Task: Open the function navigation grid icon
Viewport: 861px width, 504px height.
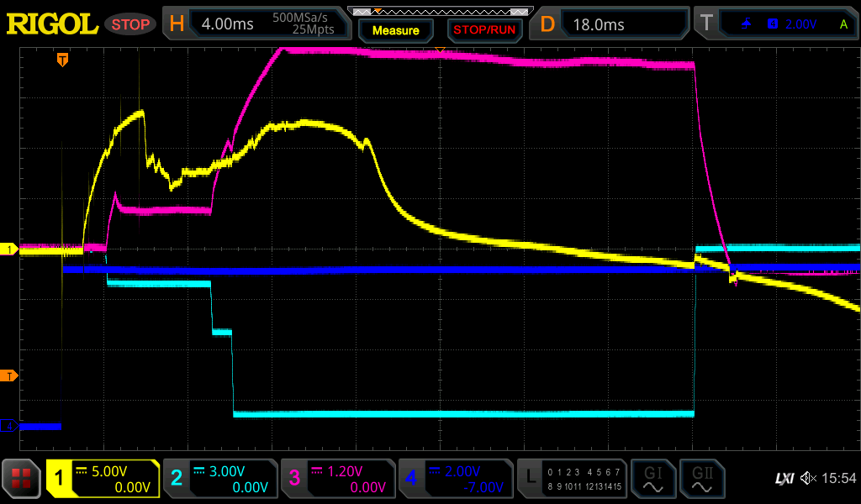Action: pos(22,479)
